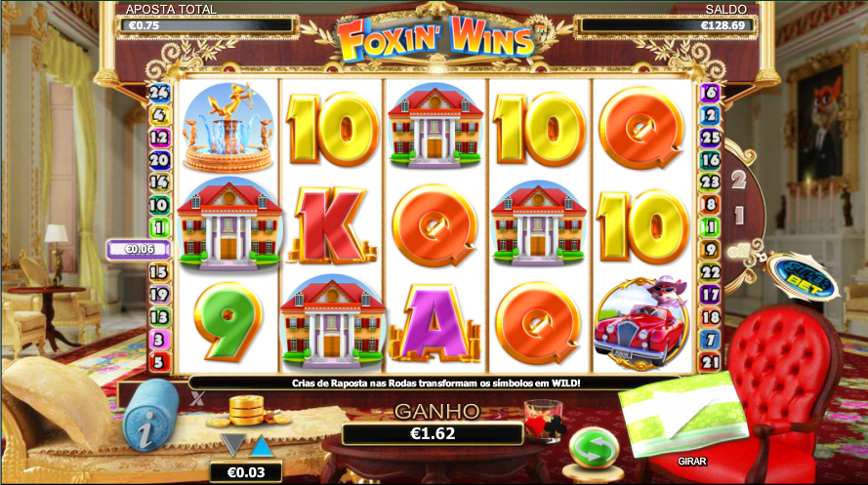
Task: Set Super Bet level to 2
Action: pos(738,180)
